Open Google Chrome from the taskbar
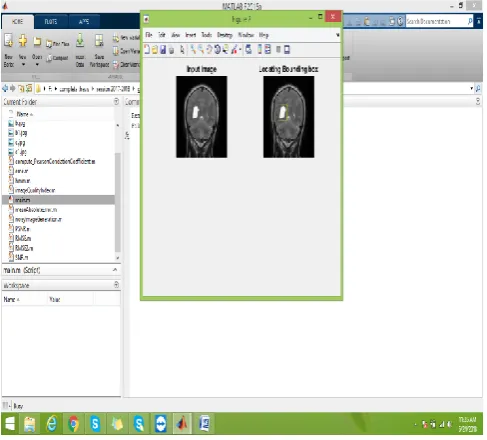 [73, 424]
